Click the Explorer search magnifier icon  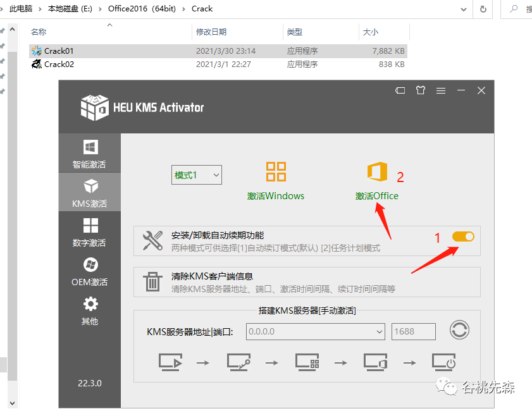coord(514,9)
